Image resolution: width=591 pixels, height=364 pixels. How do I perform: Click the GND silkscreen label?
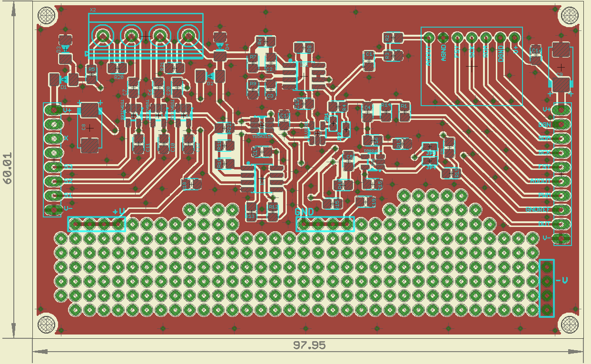pos(304,212)
